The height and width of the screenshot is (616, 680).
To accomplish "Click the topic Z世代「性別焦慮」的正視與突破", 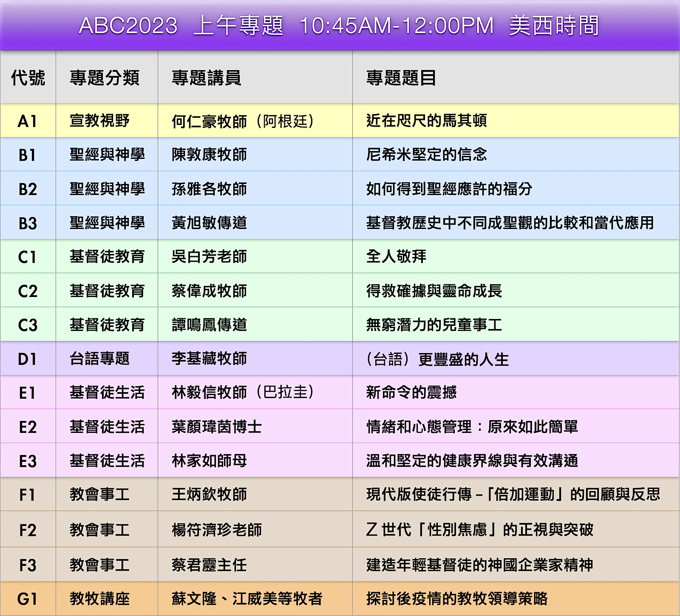I will click(479, 530).
